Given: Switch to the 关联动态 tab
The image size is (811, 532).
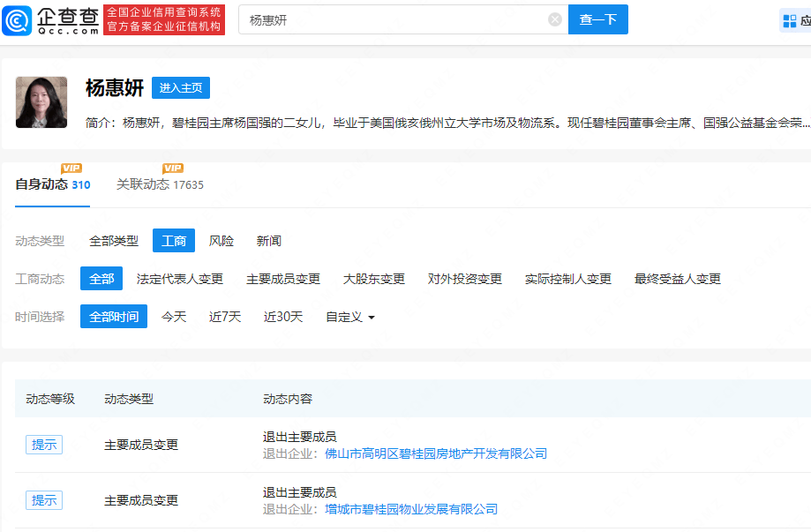Looking at the screenshot, I should (160, 185).
